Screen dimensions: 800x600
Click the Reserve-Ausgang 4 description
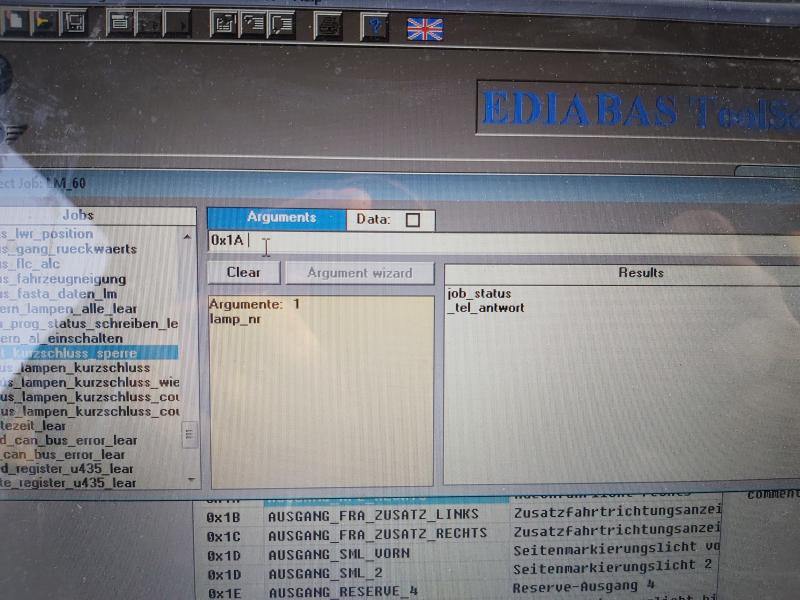(x=584, y=586)
